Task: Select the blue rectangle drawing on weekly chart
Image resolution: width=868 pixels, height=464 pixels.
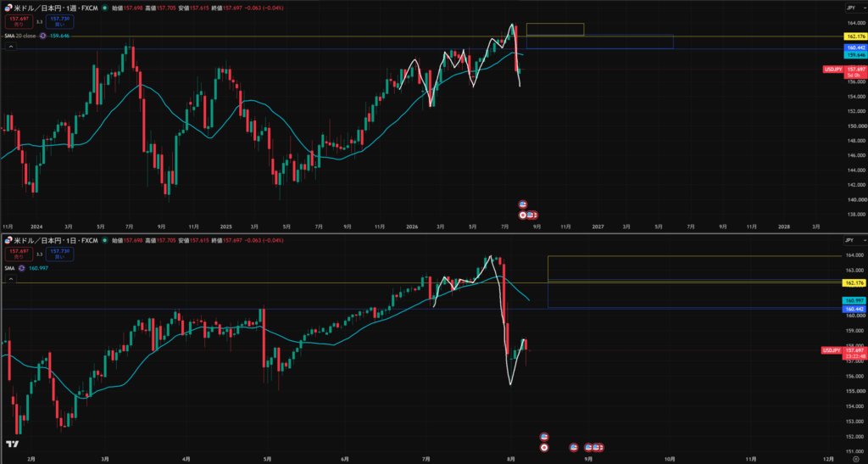Action: point(599,42)
